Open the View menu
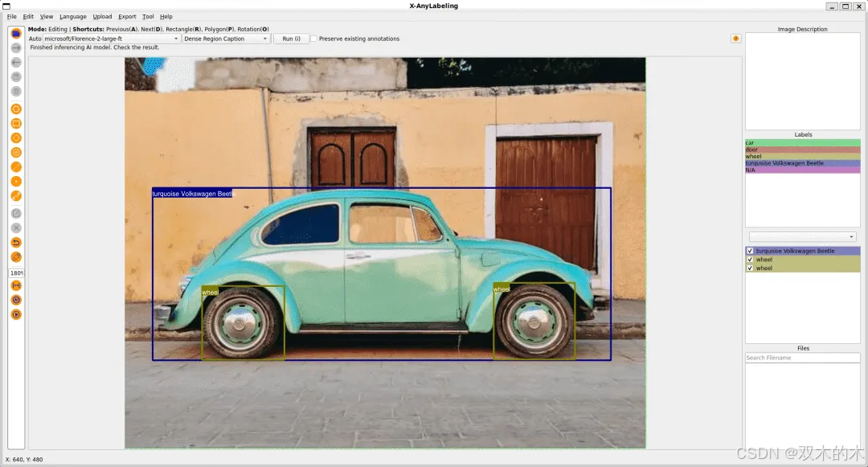The image size is (868, 467). [47, 17]
